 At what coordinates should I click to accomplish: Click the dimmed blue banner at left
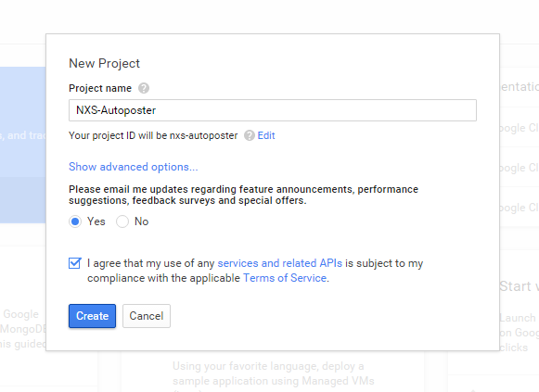[22, 145]
